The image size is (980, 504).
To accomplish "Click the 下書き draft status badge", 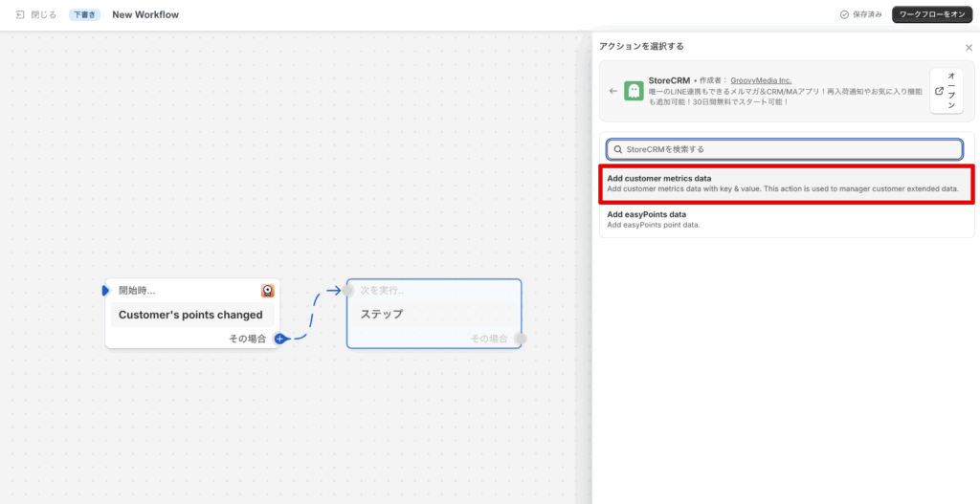I will [x=84, y=14].
